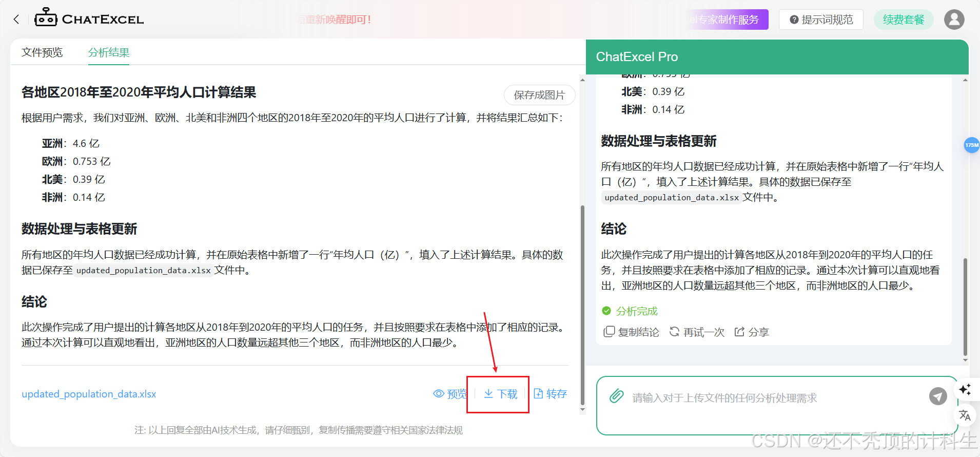Save file with 转存 button
The image size is (980, 457).
pyautogui.click(x=551, y=394)
